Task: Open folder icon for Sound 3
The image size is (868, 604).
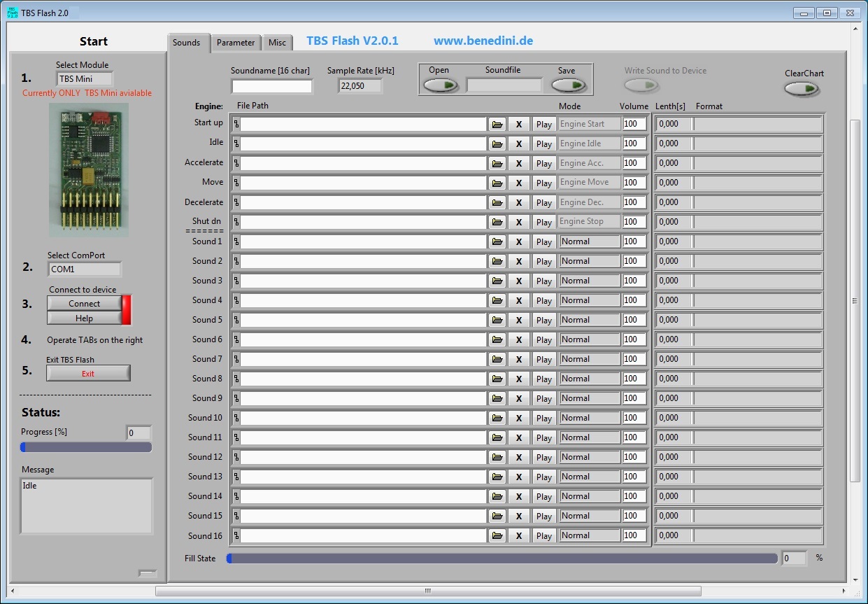Action: coord(497,281)
